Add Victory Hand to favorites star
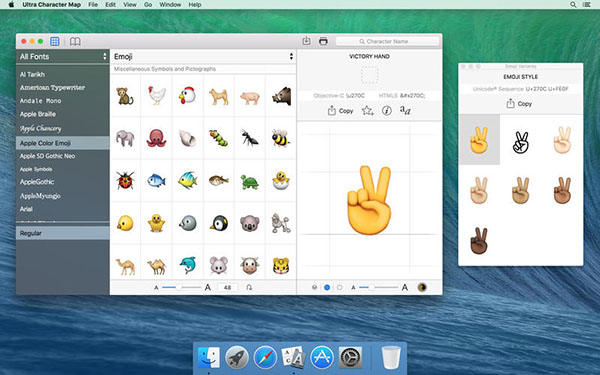Viewport: 600px width, 375px height. pos(367,111)
